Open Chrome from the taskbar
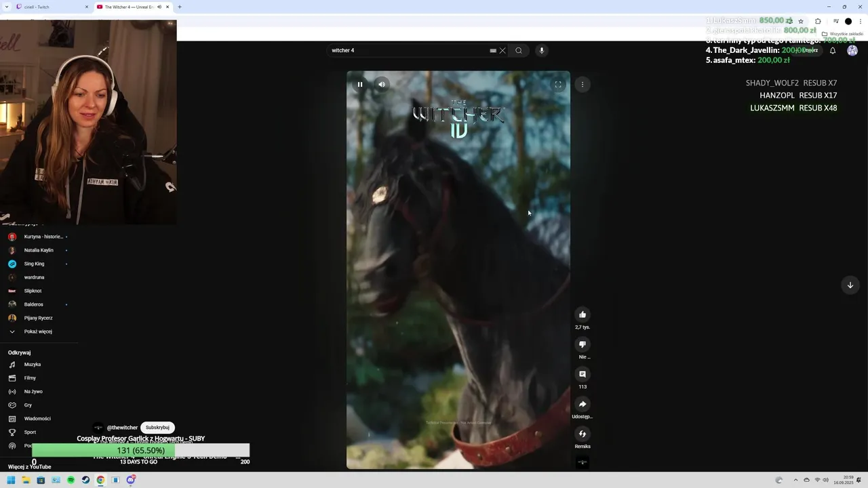 (x=100, y=481)
